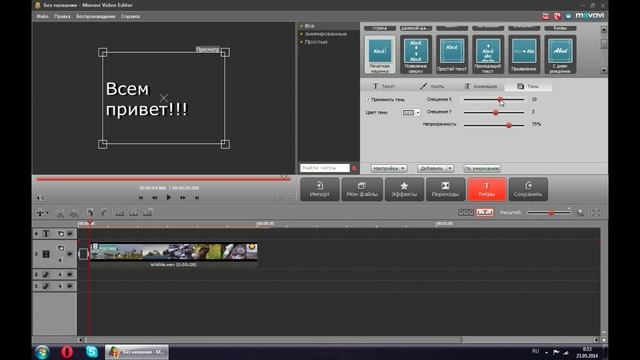The height and width of the screenshot is (360, 640).
Task: Toggle the Применить тень checkbox
Action: point(368,100)
